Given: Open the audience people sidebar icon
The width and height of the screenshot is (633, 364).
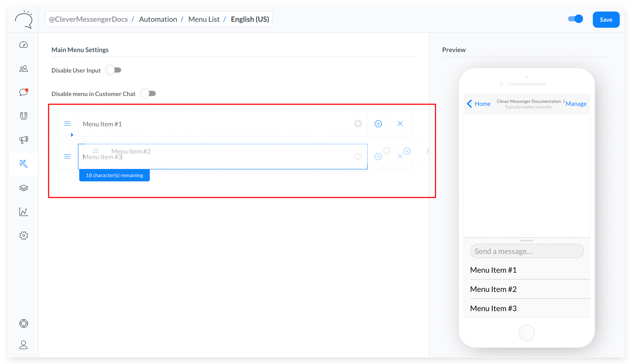Looking at the screenshot, I should [23, 69].
